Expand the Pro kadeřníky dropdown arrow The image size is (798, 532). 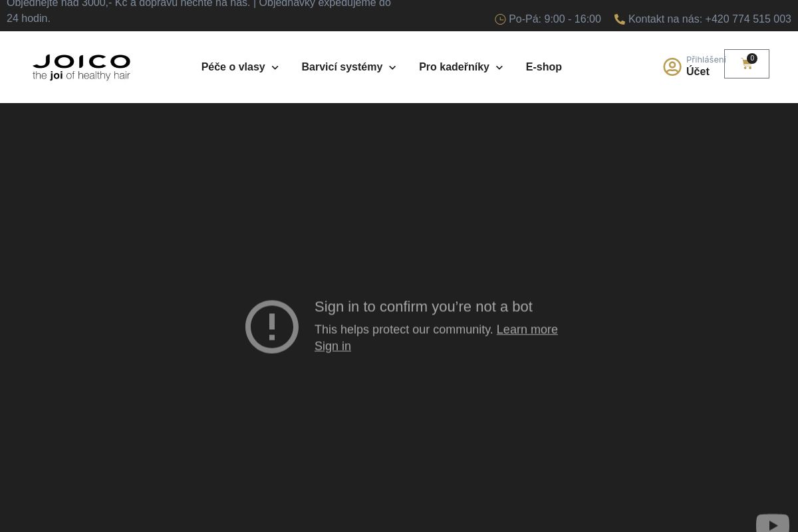[499, 68]
